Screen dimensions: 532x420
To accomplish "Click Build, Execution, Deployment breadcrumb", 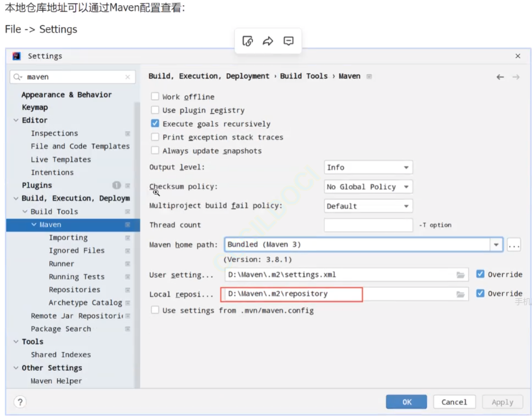I will 209,76.
